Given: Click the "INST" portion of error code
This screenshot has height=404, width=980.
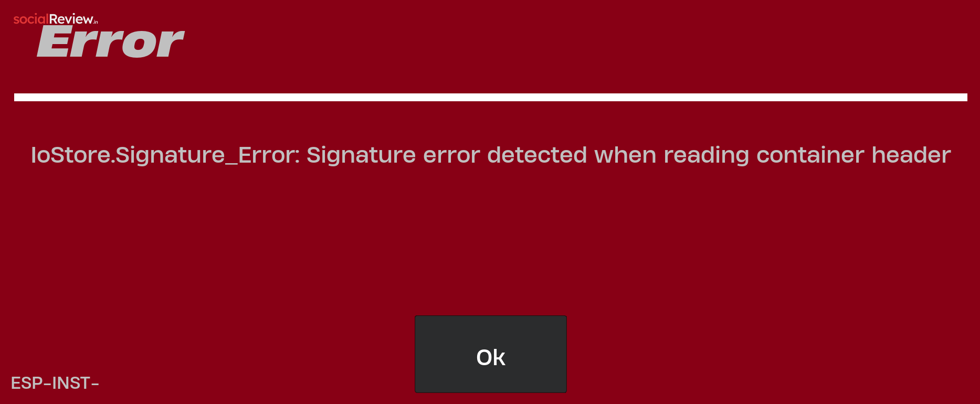Looking at the screenshot, I should pyautogui.click(x=71, y=383).
